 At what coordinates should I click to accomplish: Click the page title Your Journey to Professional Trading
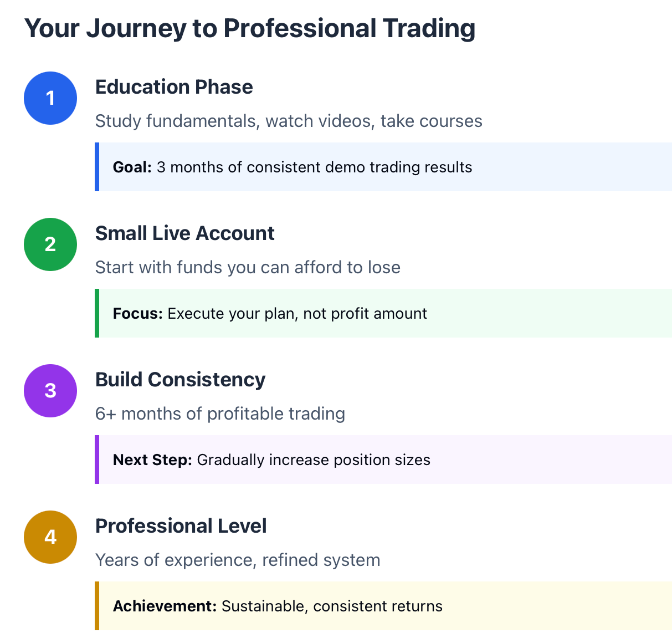tap(250, 28)
